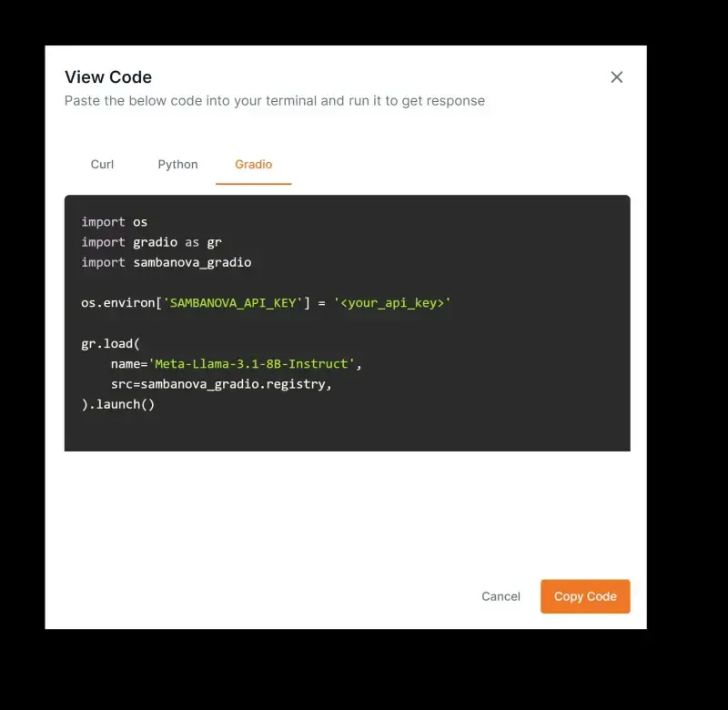This screenshot has height=710, width=728.
Task: Click the 'View Code' dialog title
Action: click(x=108, y=77)
